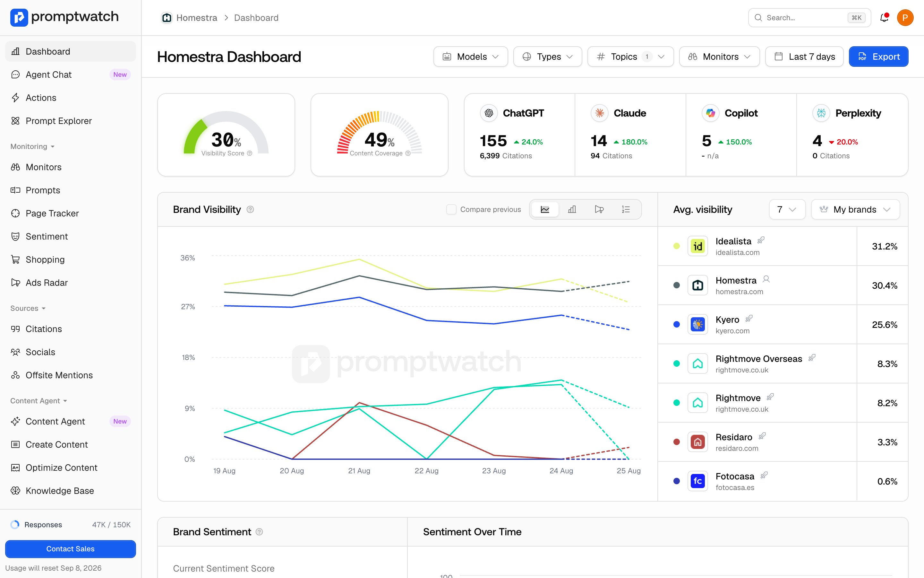Open the My brands dropdown

[x=855, y=209]
